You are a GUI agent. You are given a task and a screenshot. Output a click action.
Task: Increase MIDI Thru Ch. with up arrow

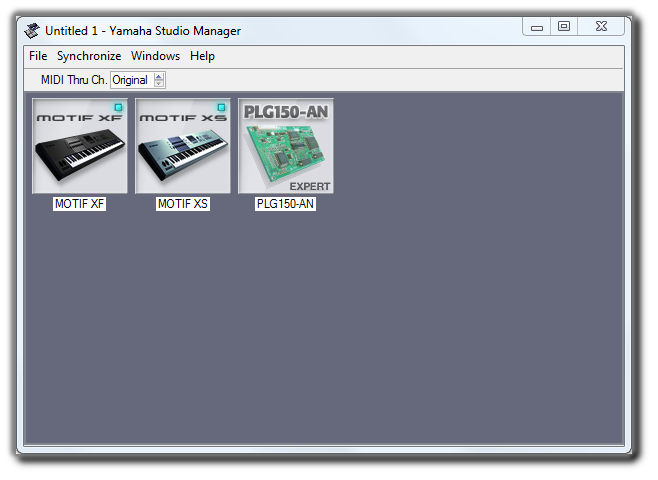[x=159, y=76]
